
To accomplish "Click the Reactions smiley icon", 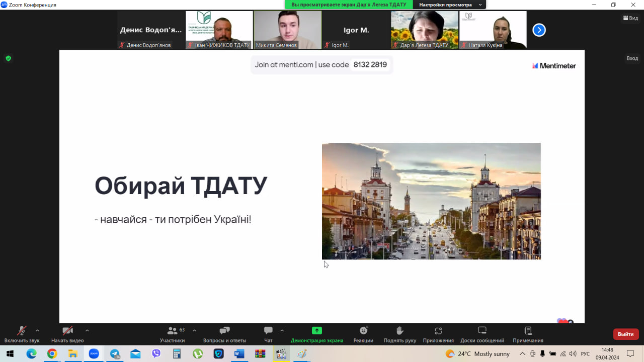I will point(363,331).
